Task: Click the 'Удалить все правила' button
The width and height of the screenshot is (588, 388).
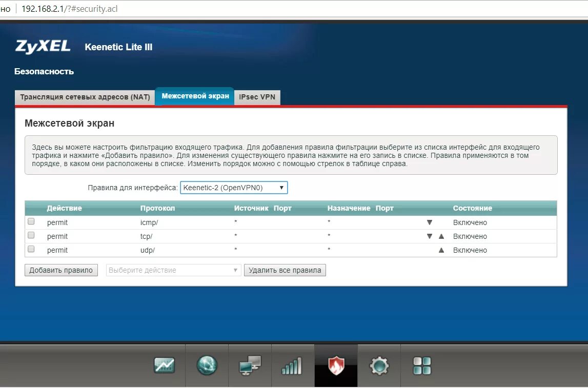Action: 285,270
